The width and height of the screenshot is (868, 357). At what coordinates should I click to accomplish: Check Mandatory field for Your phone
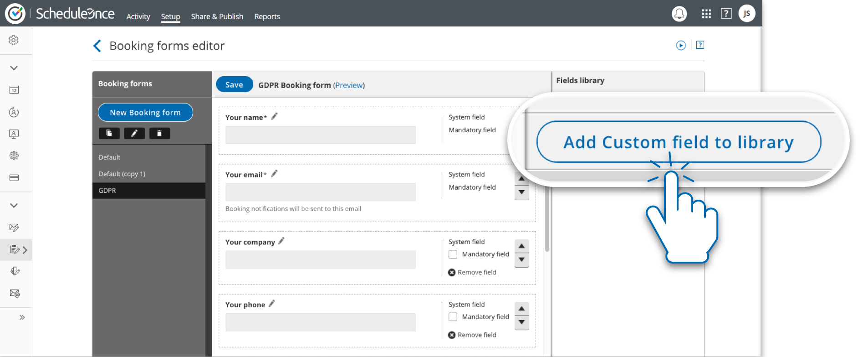pos(453,317)
